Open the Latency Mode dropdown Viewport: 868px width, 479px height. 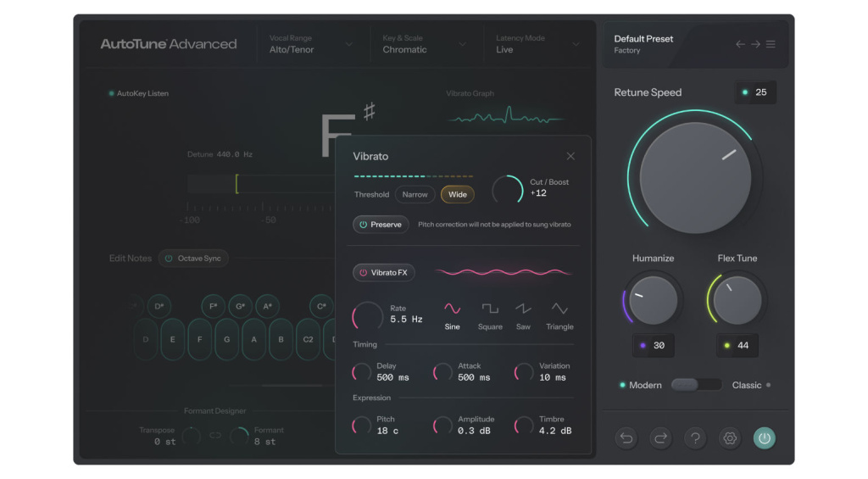pos(538,44)
